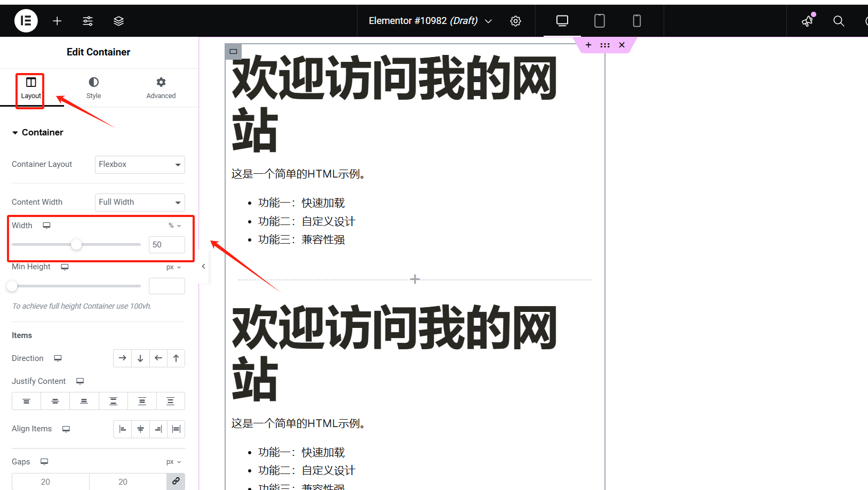Viewport: 868px width, 490px height.
Task: Open the Container Layout Flexbox dropdown
Action: pyautogui.click(x=140, y=164)
